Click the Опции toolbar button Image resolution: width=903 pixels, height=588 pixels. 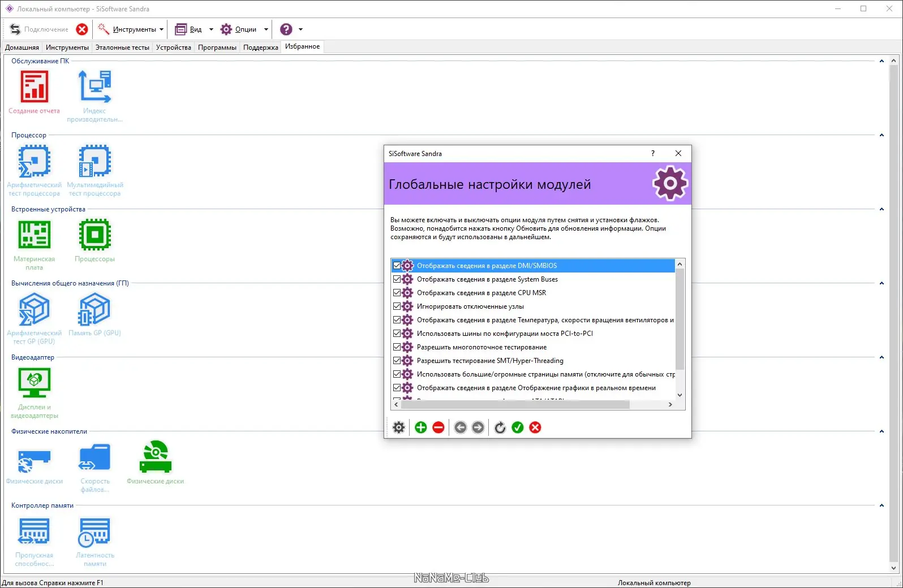click(x=239, y=29)
